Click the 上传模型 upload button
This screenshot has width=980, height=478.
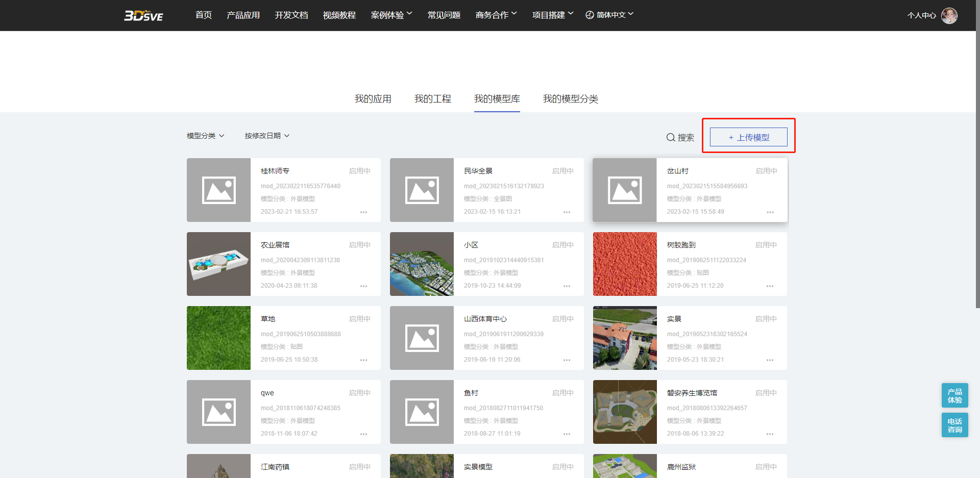tap(748, 137)
